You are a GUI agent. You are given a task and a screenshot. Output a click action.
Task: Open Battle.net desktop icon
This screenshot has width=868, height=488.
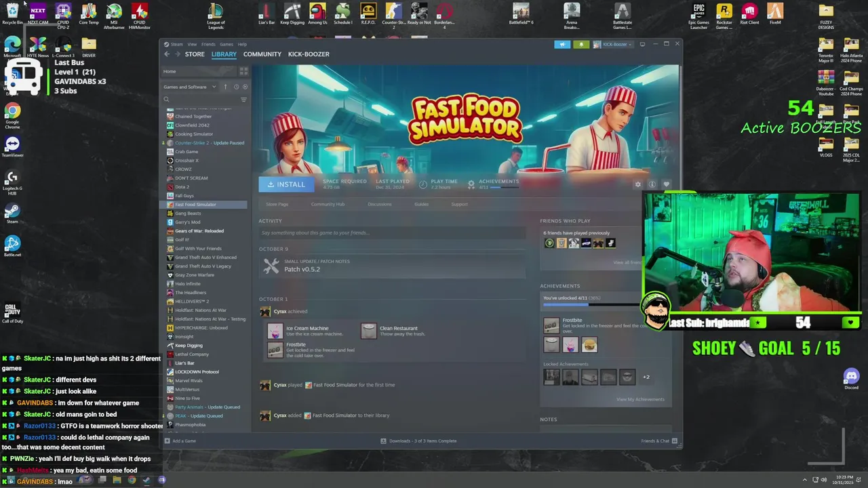point(12,247)
